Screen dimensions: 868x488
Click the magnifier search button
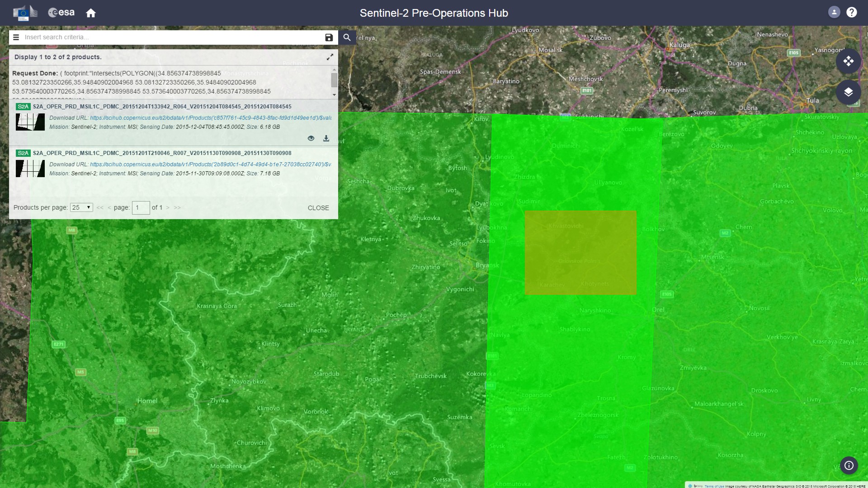click(x=347, y=38)
